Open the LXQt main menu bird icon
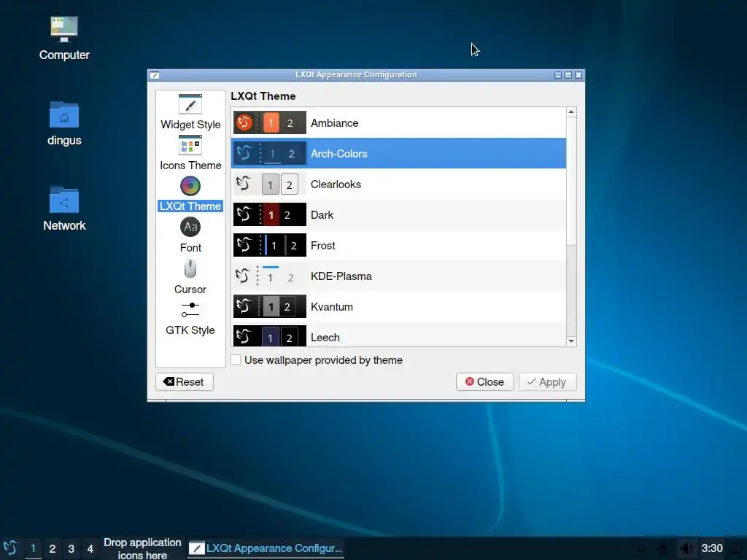The image size is (747, 560). tap(10, 548)
